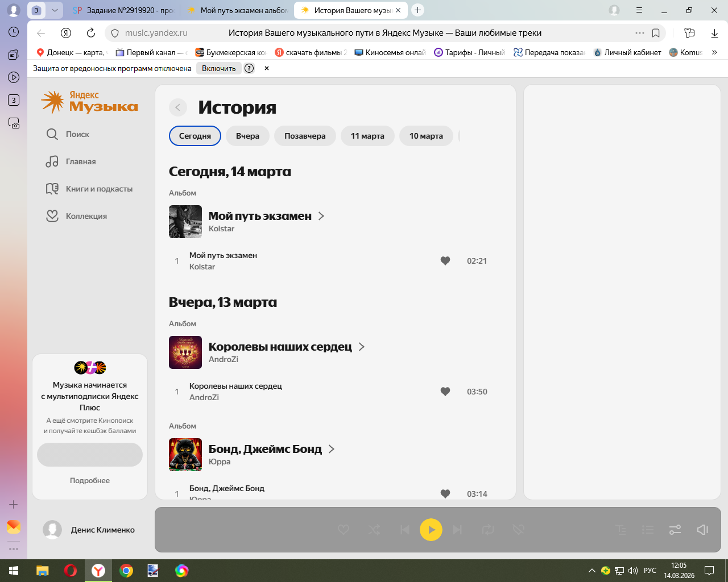Viewport: 728px width, 582px height.
Task: Mute the player volume speaker icon
Action: (702, 530)
